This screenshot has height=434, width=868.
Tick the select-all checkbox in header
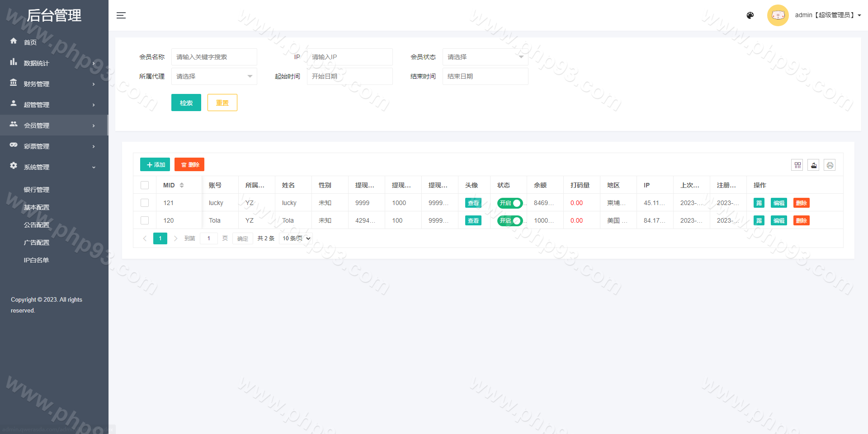pos(145,185)
